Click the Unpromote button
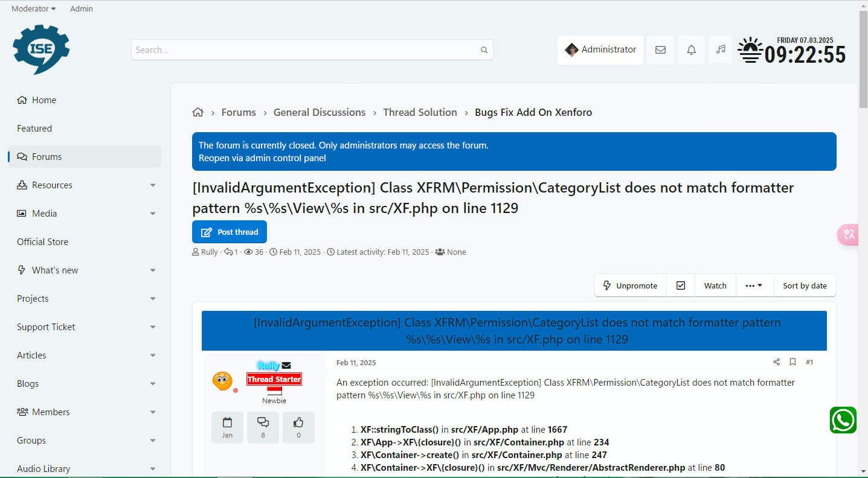 pos(630,285)
